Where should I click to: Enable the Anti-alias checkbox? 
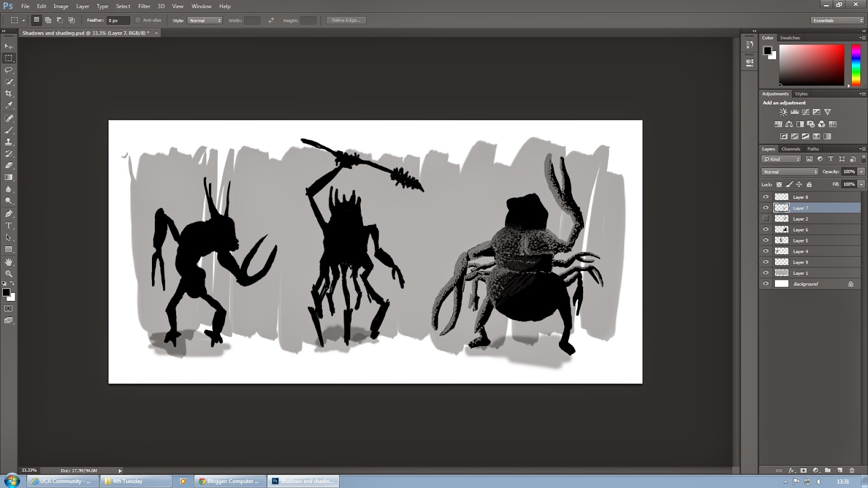[x=138, y=20]
